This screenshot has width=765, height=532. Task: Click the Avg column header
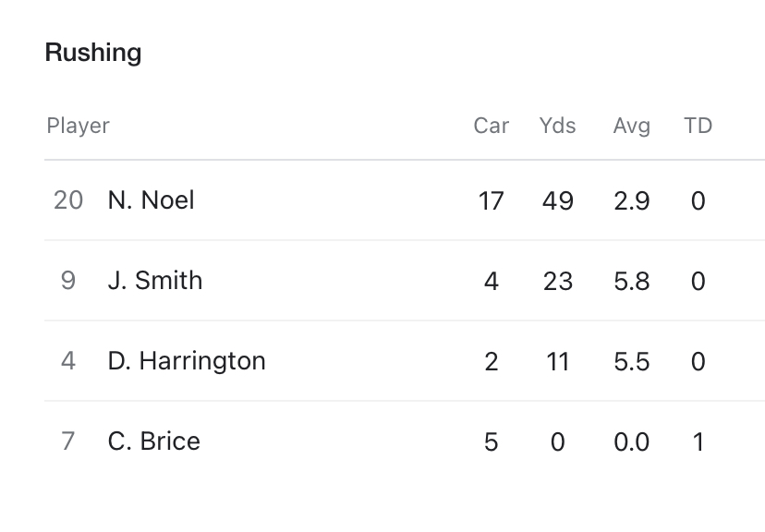[x=631, y=126]
